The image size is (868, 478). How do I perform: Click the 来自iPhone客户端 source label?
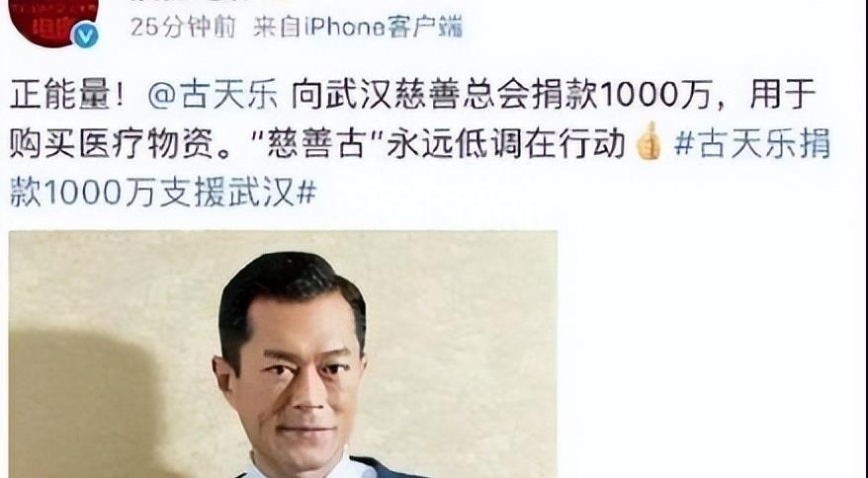358,27
